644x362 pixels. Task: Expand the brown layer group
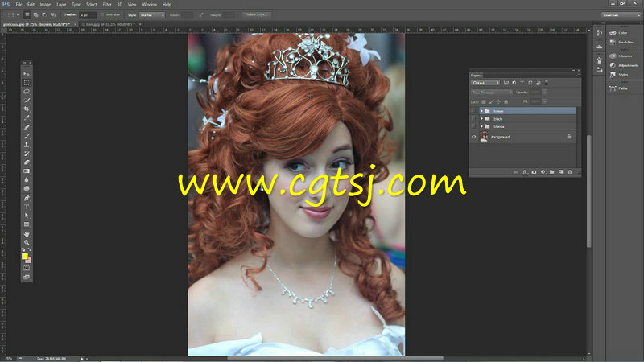[481, 111]
